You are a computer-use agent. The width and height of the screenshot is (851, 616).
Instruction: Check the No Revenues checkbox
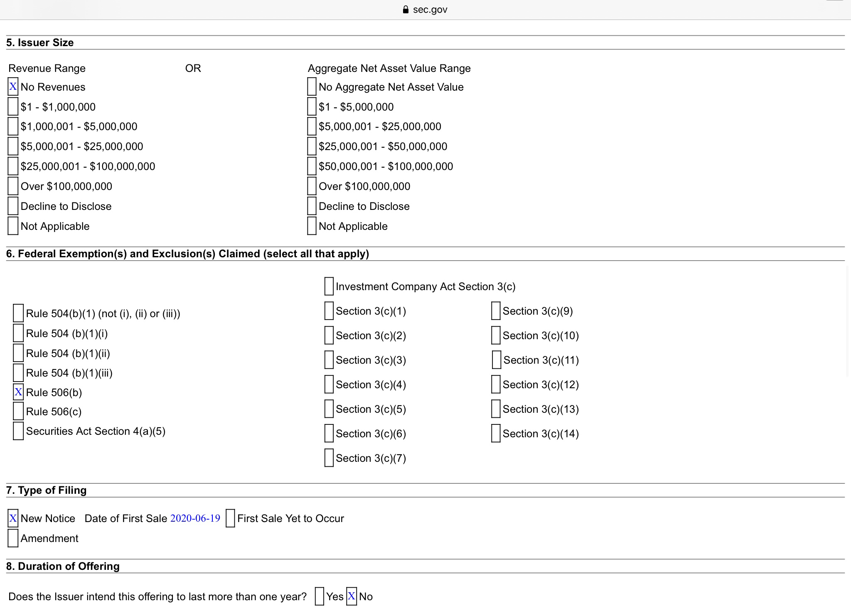coord(13,86)
